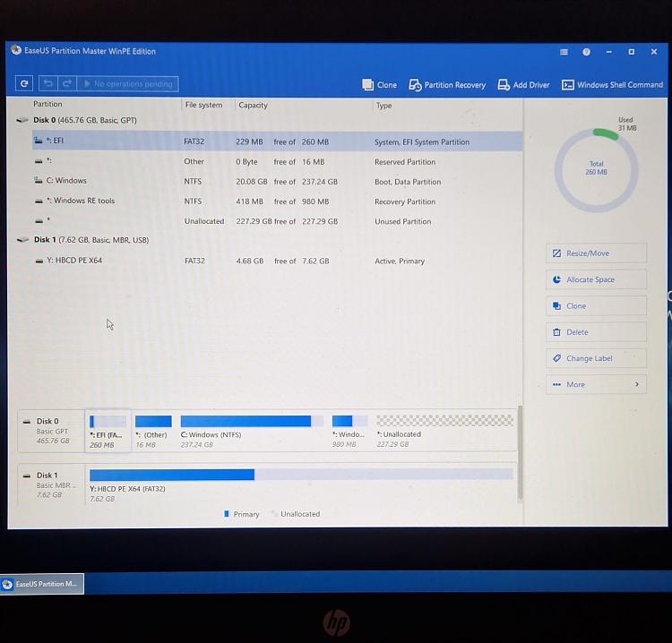
Task: Click EaseUS Partition Master taskbar button
Action: (42, 584)
